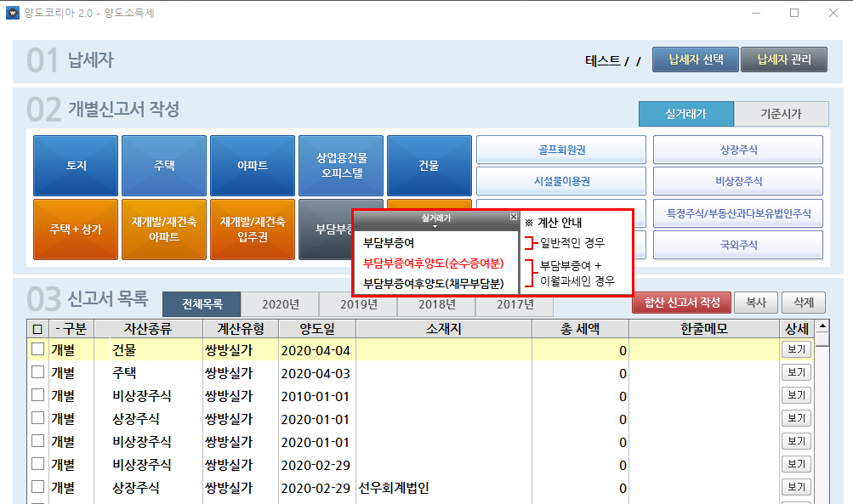Image resolution: width=853 pixels, height=504 pixels.
Task: Click 보기 for 상장주식 2020-01-01 row
Action: (796, 417)
